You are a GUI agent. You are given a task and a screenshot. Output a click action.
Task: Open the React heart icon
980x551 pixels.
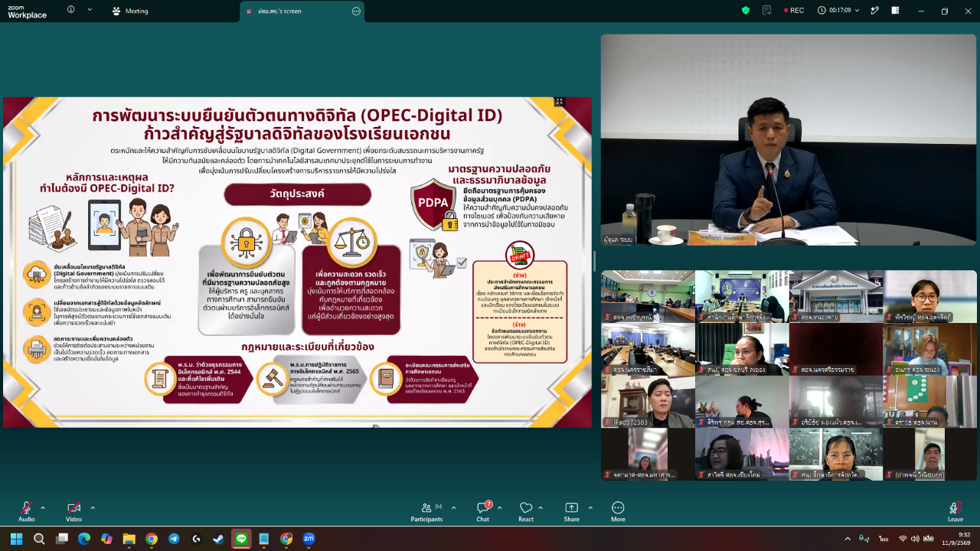(x=526, y=511)
